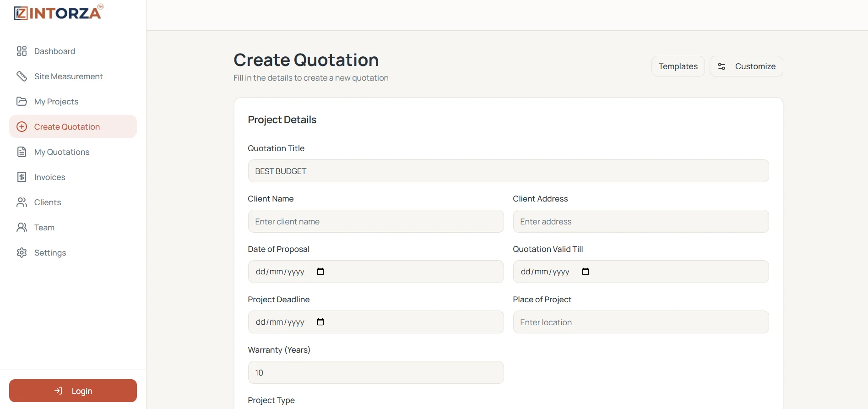Click the Settings gear icon
The height and width of the screenshot is (409, 868).
pyautogui.click(x=22, y=252)
